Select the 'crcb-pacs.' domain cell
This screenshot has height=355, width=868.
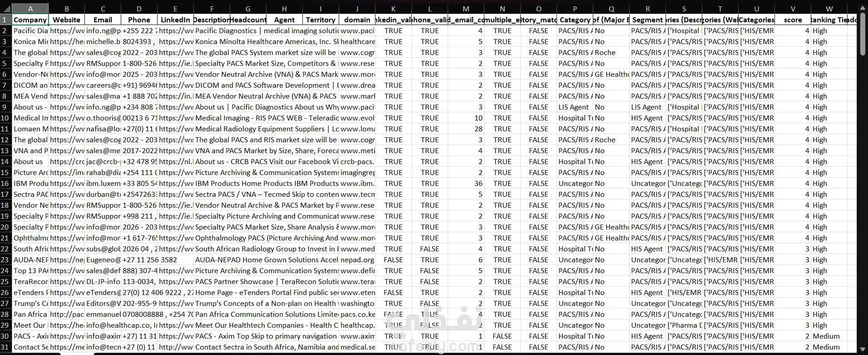pos(357,161)
